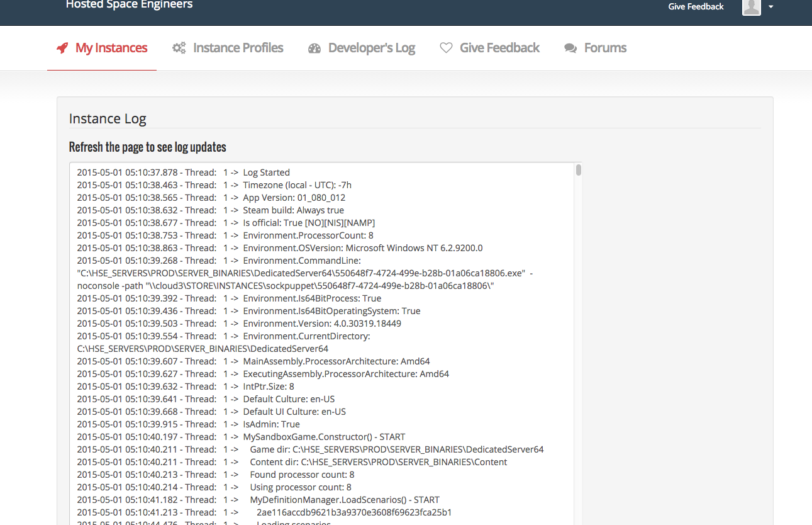
Task: Select the 'Default Culture: en-US' line
Action: click(x=206, y=399)
